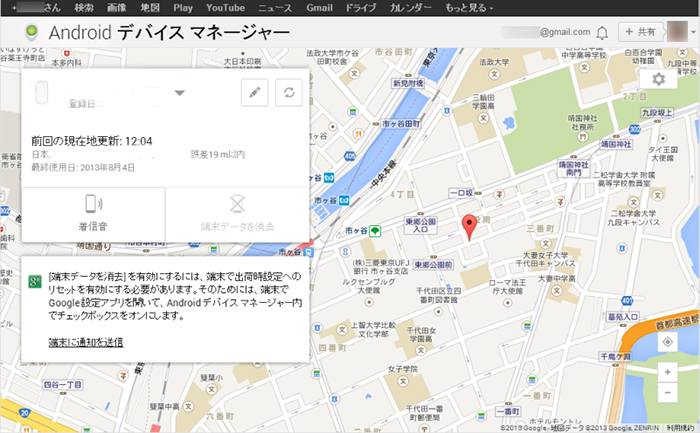The width and height of the screenshot is (700, 433).
Task: Select the 東郷公園前 map label
Action: (433, 265)
